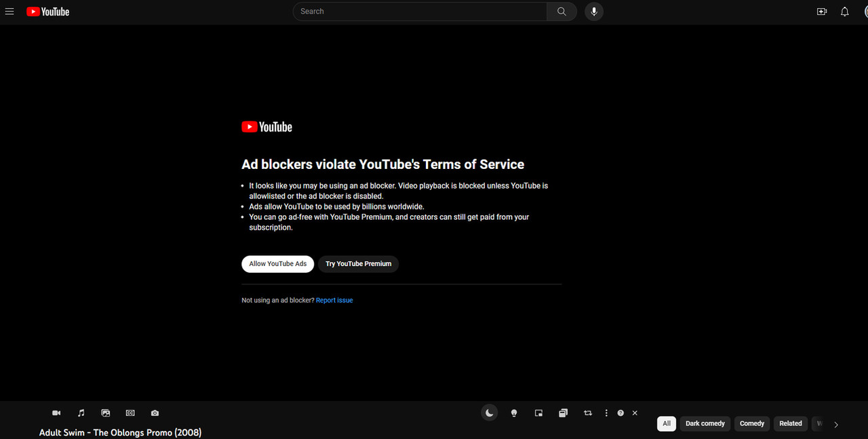The image size is (868, 439).
Task: Select the Comedy filter chip
Action: coord(752,423)
